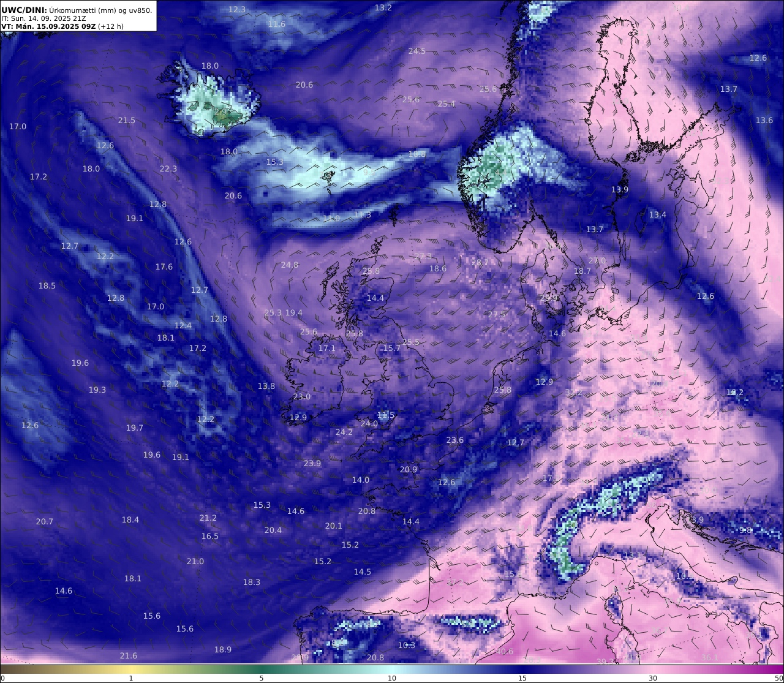Click the 23.9 value label
Viewport: 784px width, 683px height.
(312, 463)
